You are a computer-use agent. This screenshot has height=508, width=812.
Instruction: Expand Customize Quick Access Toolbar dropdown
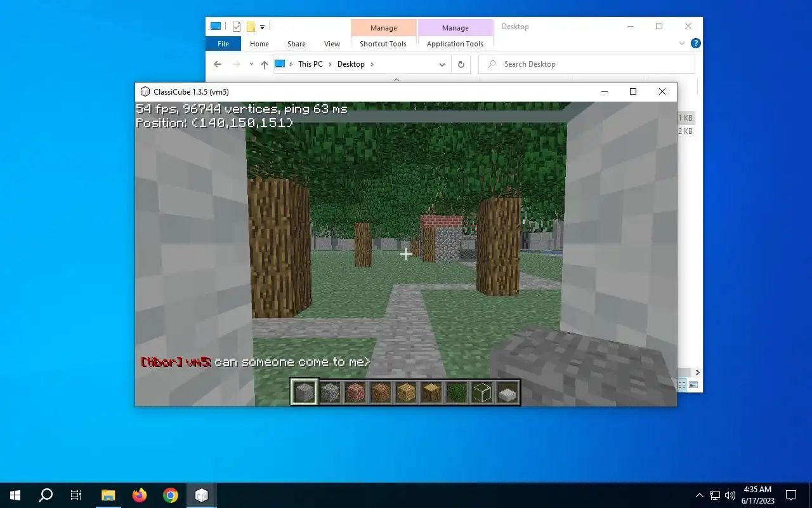click(x=262, y=27)
